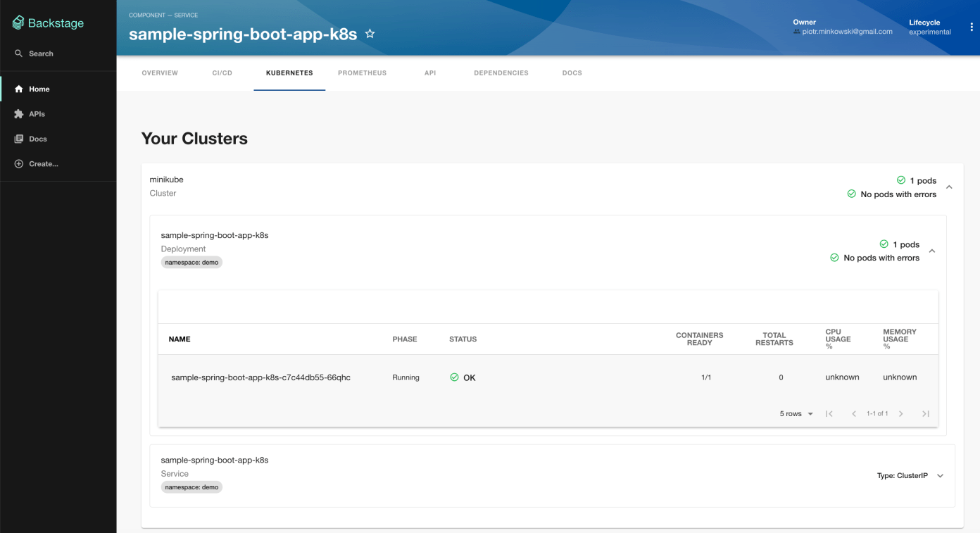Click the TOTAL RESTARTS column header
980x533 pixels.
tap(774, 339)
